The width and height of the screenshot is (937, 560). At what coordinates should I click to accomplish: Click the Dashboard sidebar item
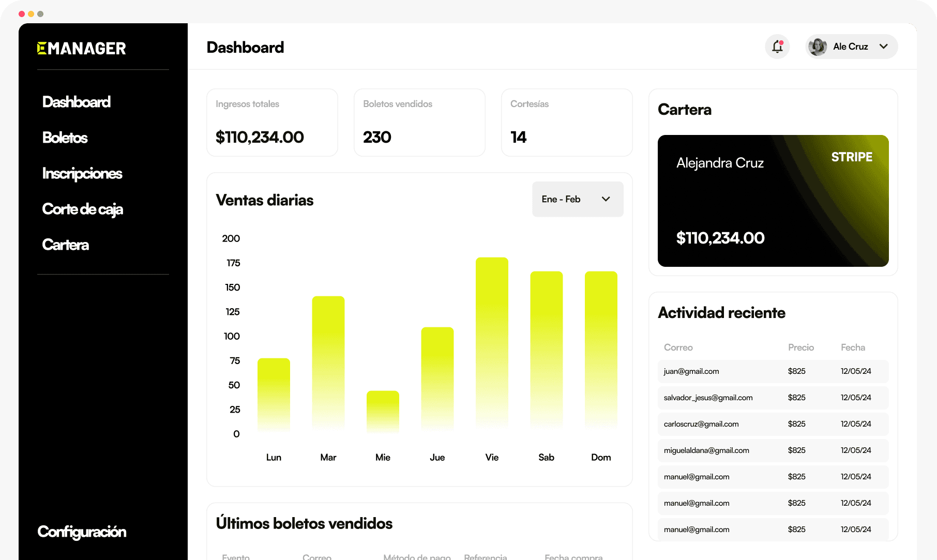click(x=76, y=102)
